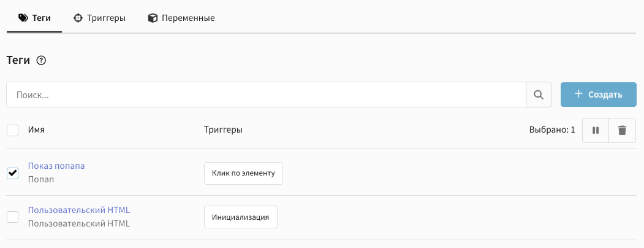Screen dimensions: 644x248
Task: Click the Выбрано: 1 selection counter
Action: (x=551, y=130)
